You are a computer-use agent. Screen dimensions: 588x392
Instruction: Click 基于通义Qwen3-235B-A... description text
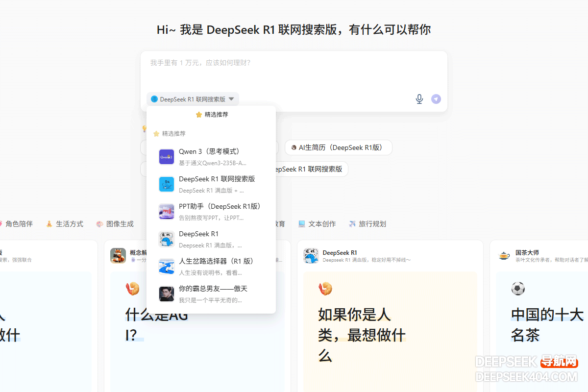[213, 163]
